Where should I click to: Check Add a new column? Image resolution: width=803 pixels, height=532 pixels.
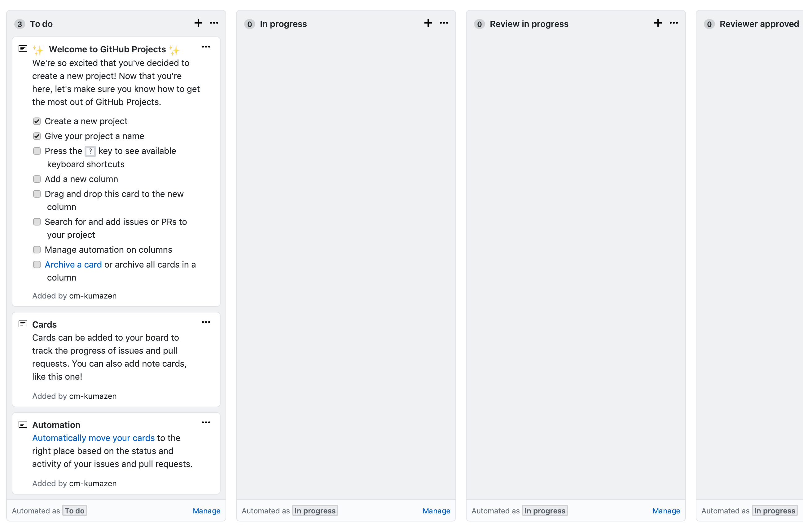tap(37, 179)
